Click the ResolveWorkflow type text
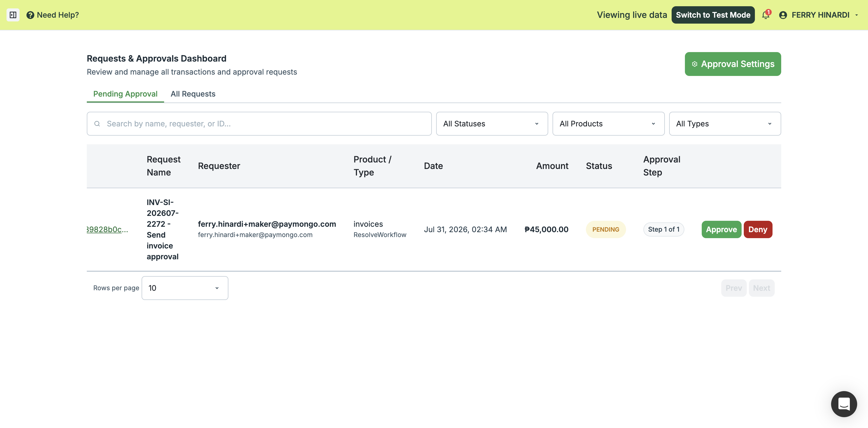 pyautogui.click(x=380, y=235)
